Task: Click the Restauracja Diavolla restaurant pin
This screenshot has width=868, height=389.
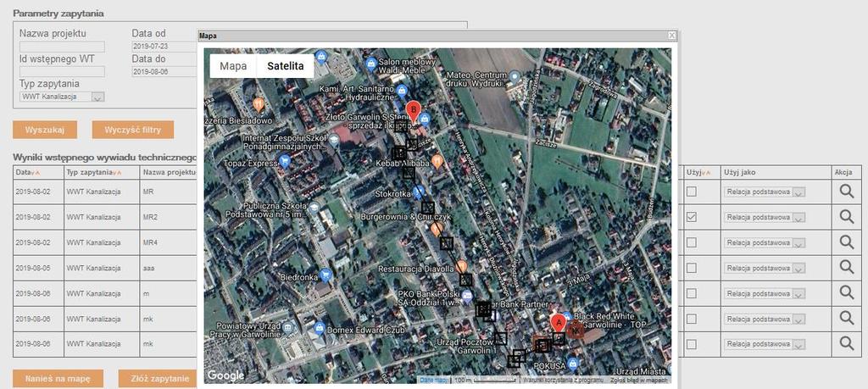Action: [462, 266]
